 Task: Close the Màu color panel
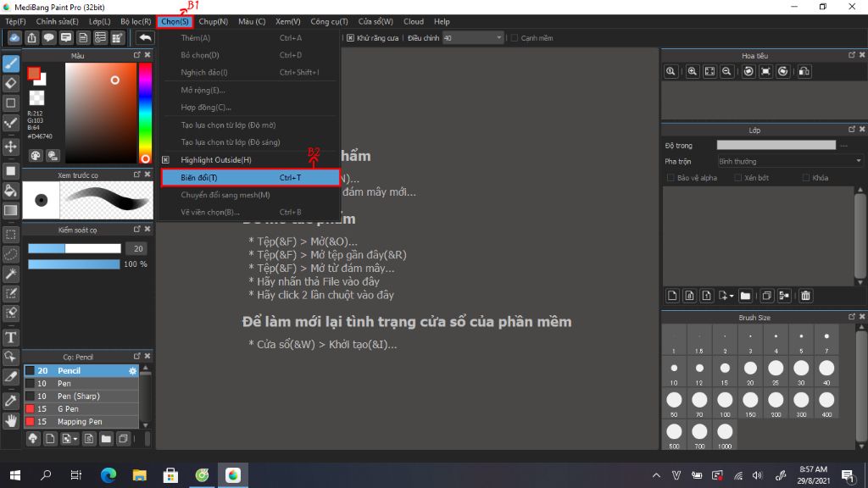pos(147,55)
